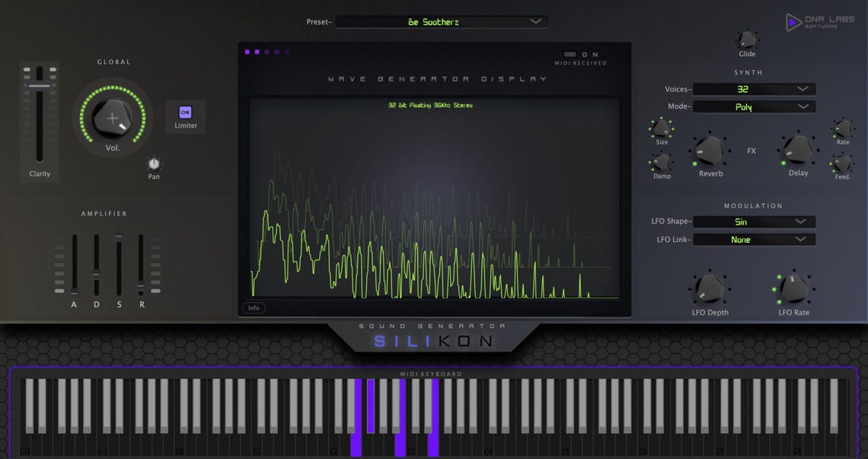Click the Sustain (S) amplifier slider
This screenshot has height=459, width=868.
pos(119,236)
